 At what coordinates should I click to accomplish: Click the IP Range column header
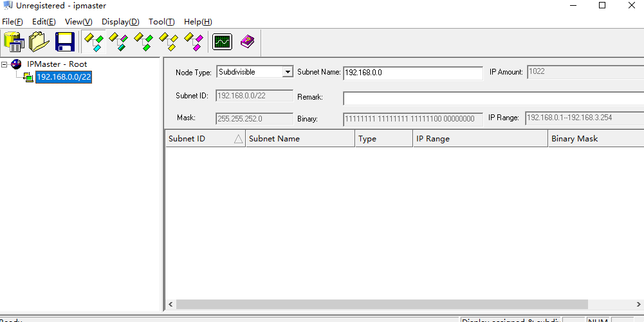point(480,139)
